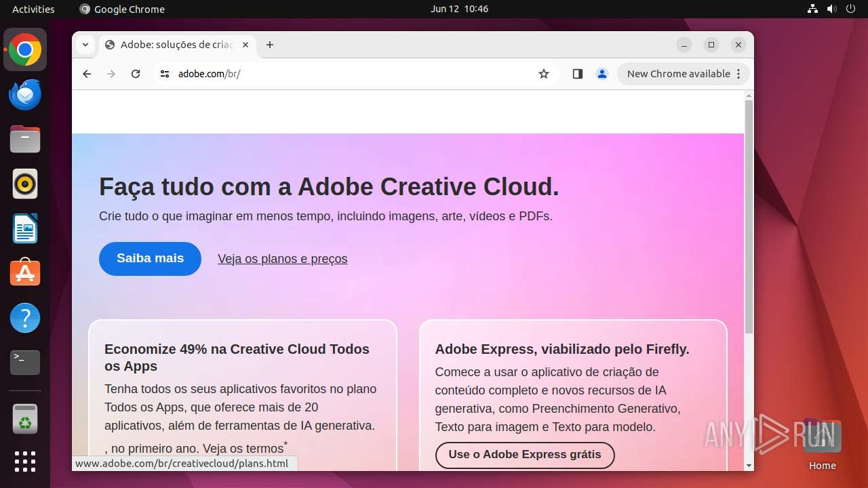Click Adobe Express, viabilizado pelo Firefly heading
868x488 pixels.
coord(562,349)
